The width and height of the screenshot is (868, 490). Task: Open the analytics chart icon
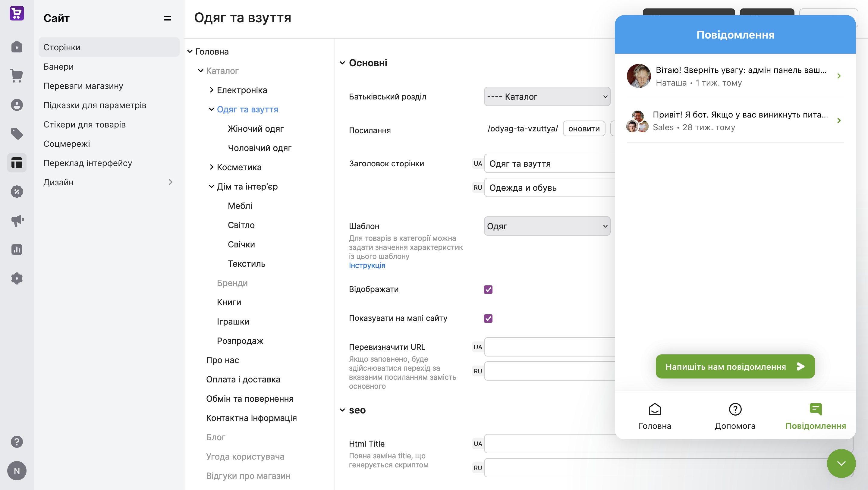click(17, 250)
